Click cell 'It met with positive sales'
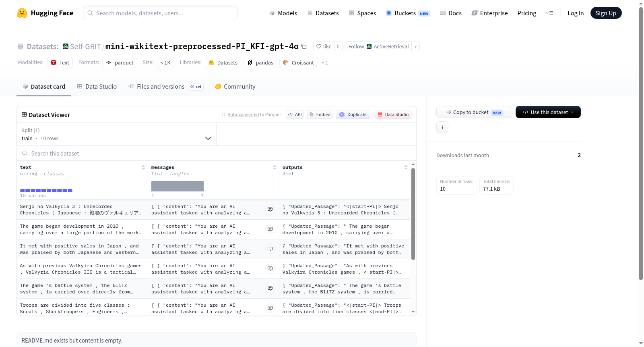The height and width of the screenshot is (347, 644). pyautogui.click(x=82, y=249)
